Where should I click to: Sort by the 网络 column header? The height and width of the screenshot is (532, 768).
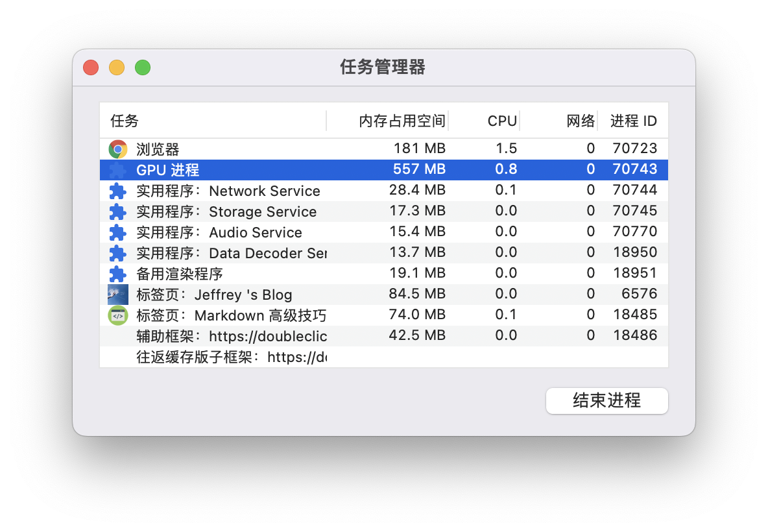click(x=580, y=121)
